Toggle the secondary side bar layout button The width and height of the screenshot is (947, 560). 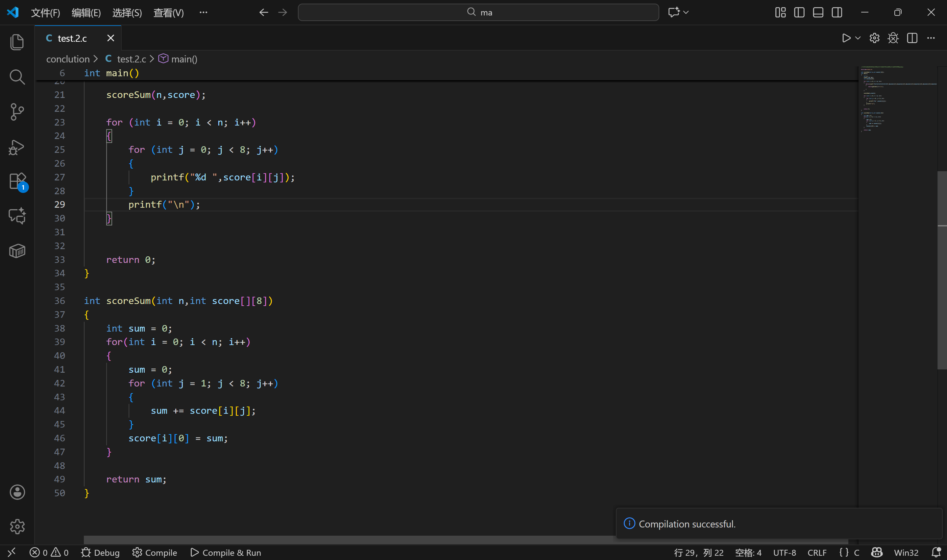point(837,12)
